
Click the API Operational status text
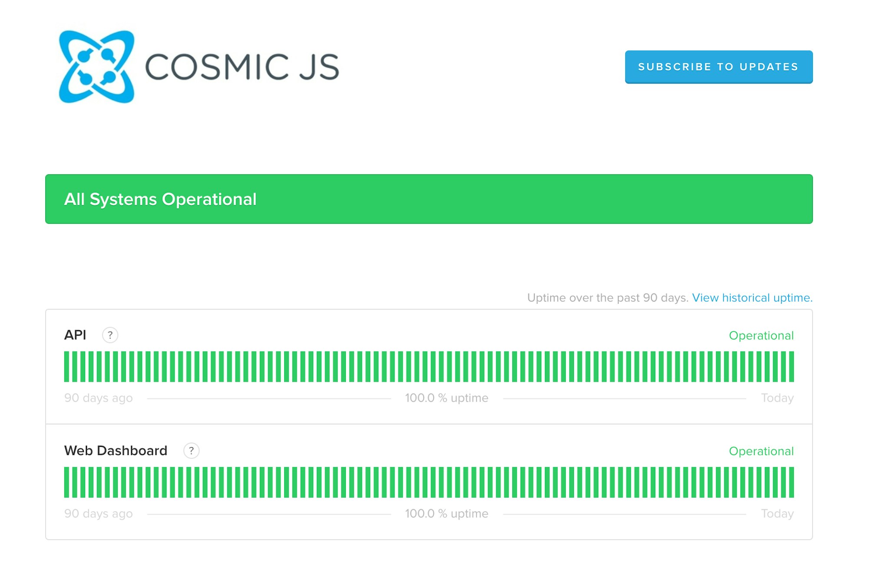pyautogui.click(x=761, y=336)
